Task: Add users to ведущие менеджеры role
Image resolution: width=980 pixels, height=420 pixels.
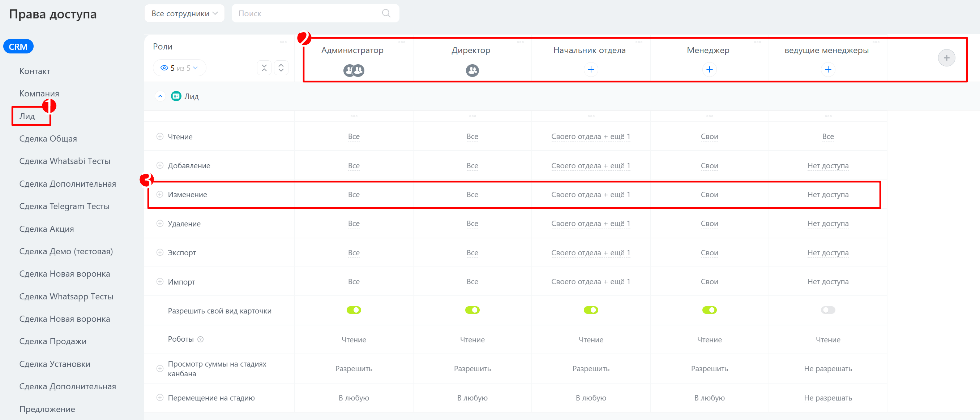Action: (x=828, y=70)
